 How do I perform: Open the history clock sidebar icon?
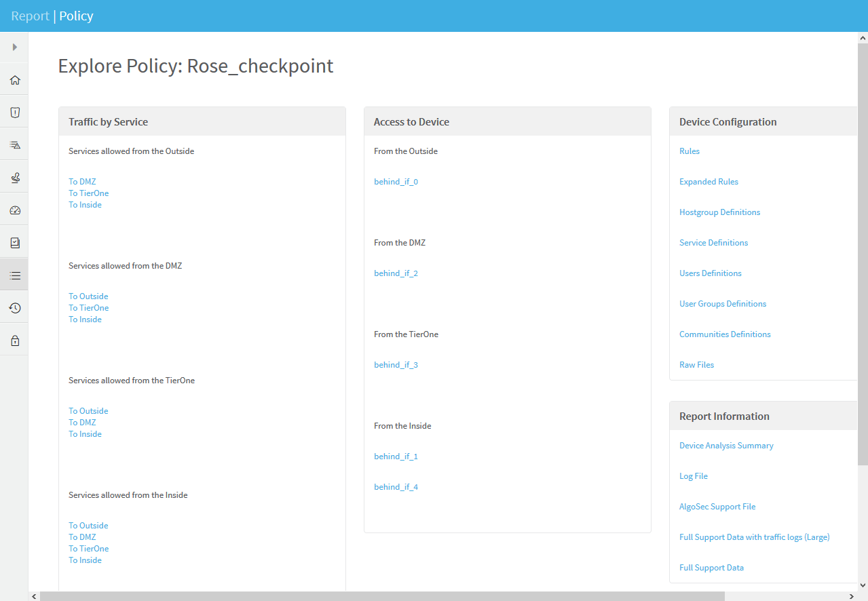(x=14, y=308)
